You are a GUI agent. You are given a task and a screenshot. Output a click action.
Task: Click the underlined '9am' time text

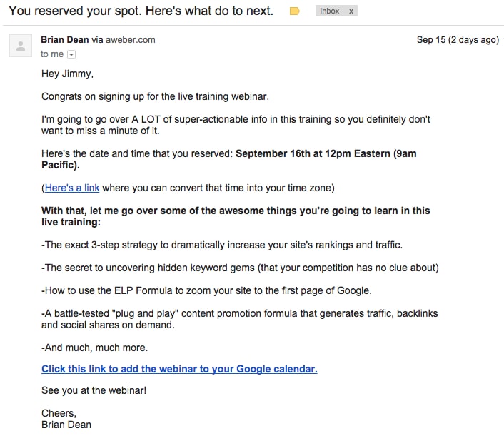[x=407, y=153]
